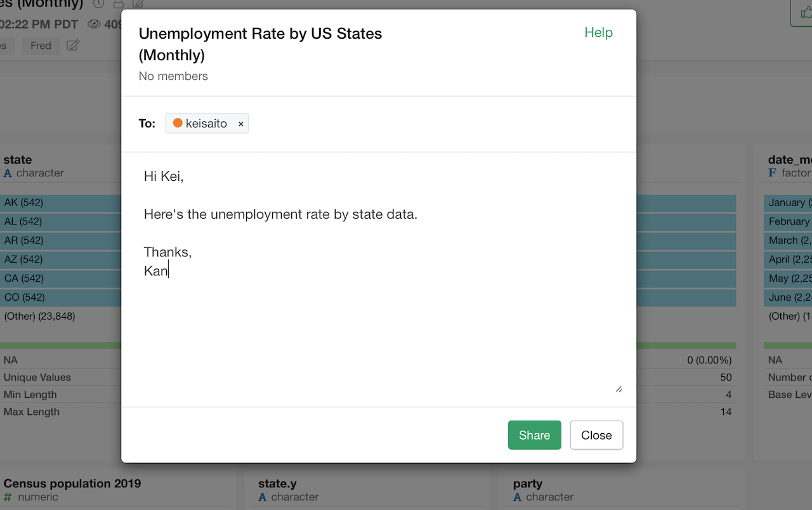Select the CA (542) state bar
812x510 pixels.
coord(60,278)
